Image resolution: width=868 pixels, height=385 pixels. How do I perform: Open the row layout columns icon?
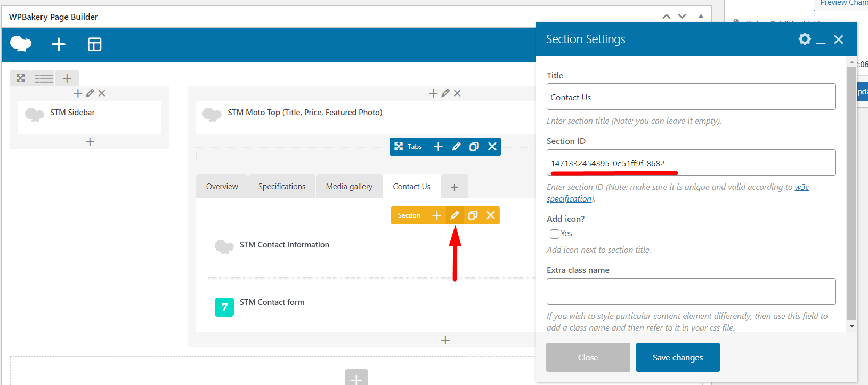(44, 78)
